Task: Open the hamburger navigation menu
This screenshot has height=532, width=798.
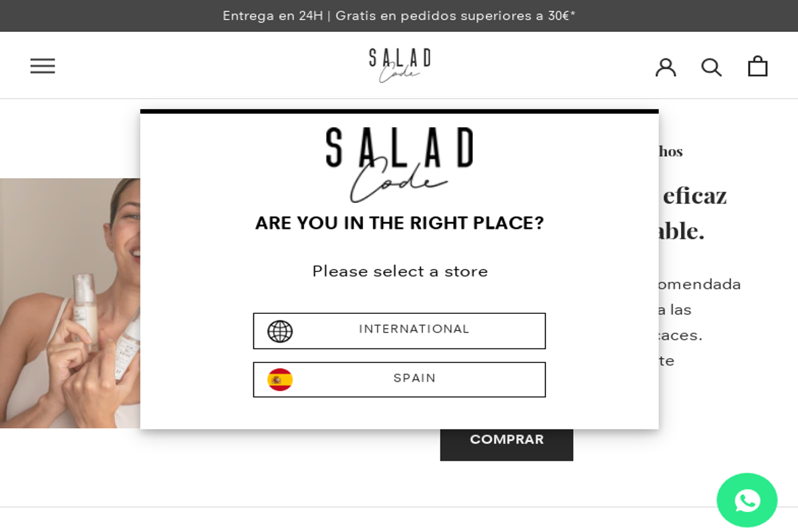Action: click(x=43, y=65)
